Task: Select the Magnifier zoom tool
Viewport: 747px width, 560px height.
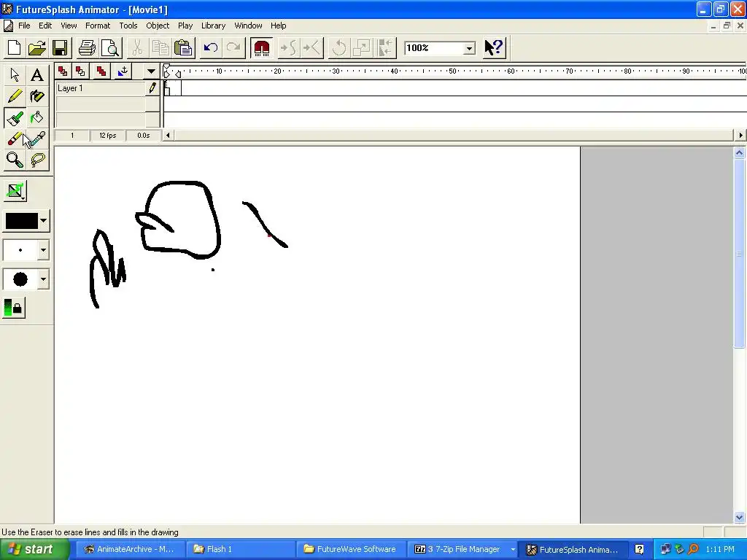Action: click(x=15, y=160)
